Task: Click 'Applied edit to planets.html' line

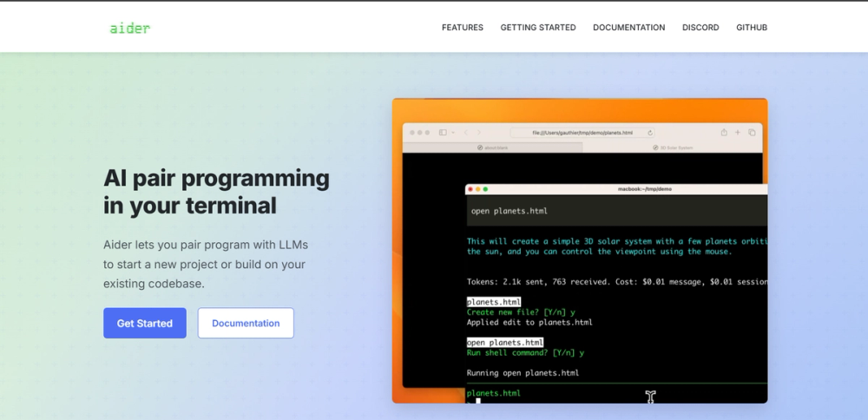Action: 529,322
